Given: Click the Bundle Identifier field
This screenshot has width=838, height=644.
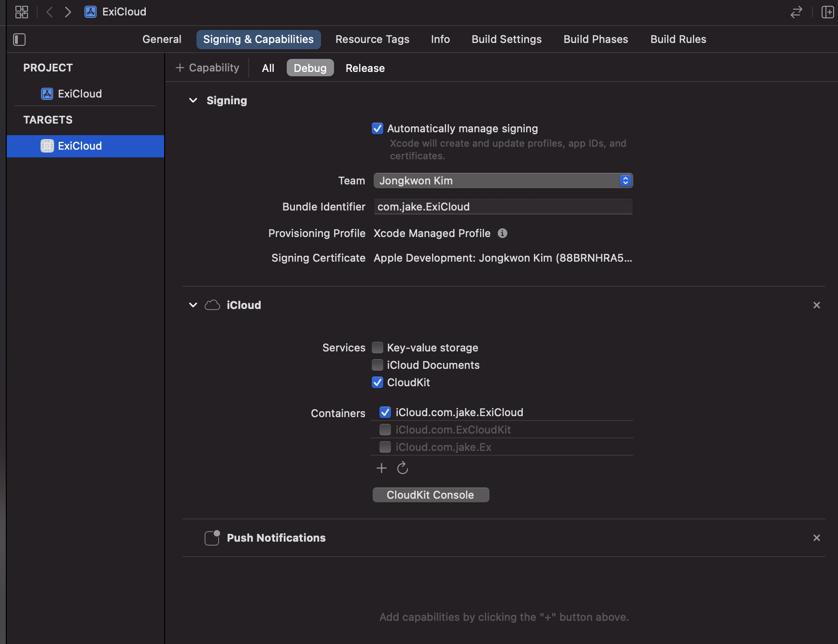Looking at the screenshot, I should 503,207.
